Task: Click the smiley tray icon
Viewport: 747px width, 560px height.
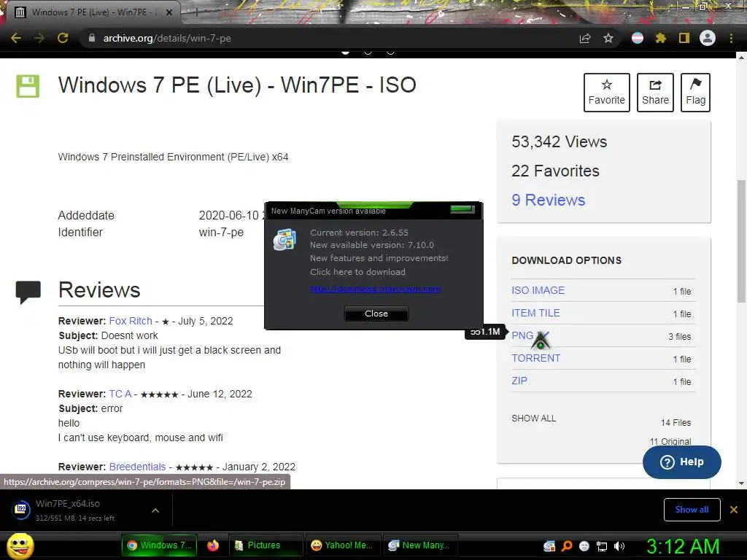Action: pos(584,546)
